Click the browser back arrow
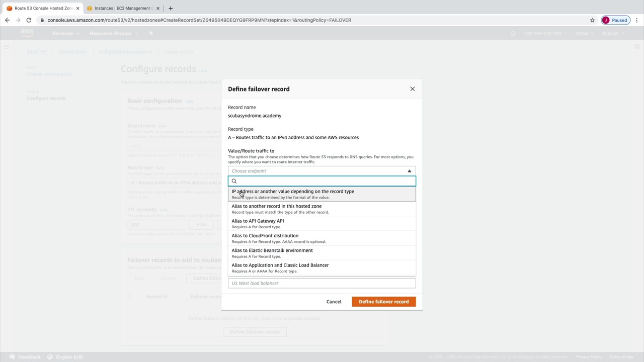 point(7,20)
